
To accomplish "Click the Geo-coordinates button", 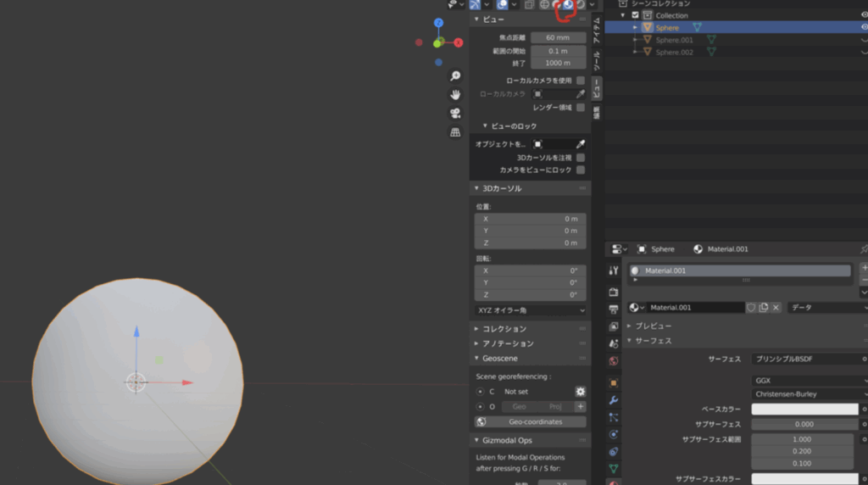I will click(x=531, y=421).
